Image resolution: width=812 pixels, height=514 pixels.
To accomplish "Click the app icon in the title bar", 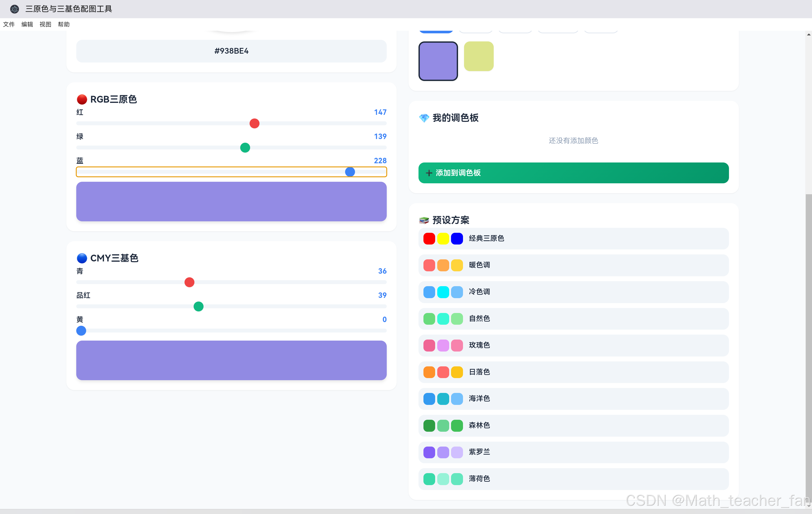I will click(15, 9).
